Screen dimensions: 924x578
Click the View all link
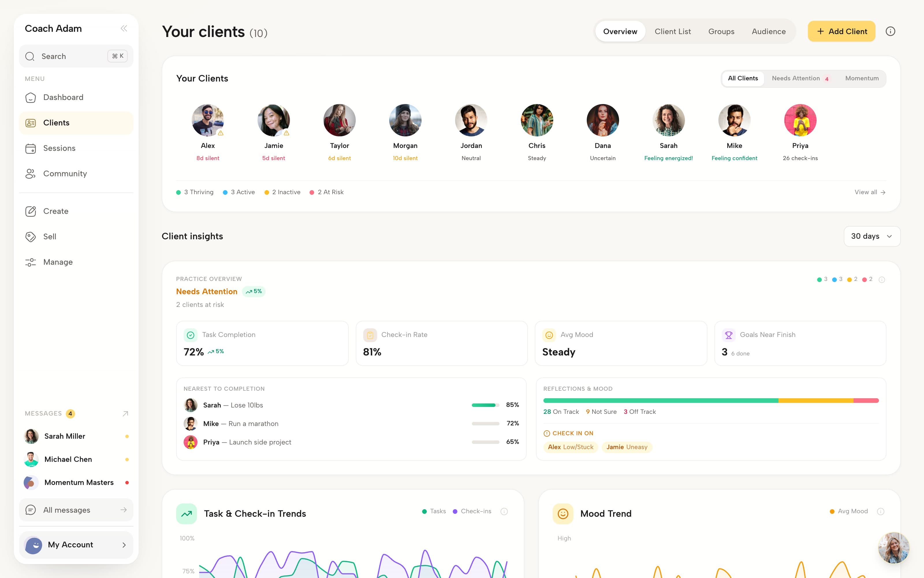870,192
